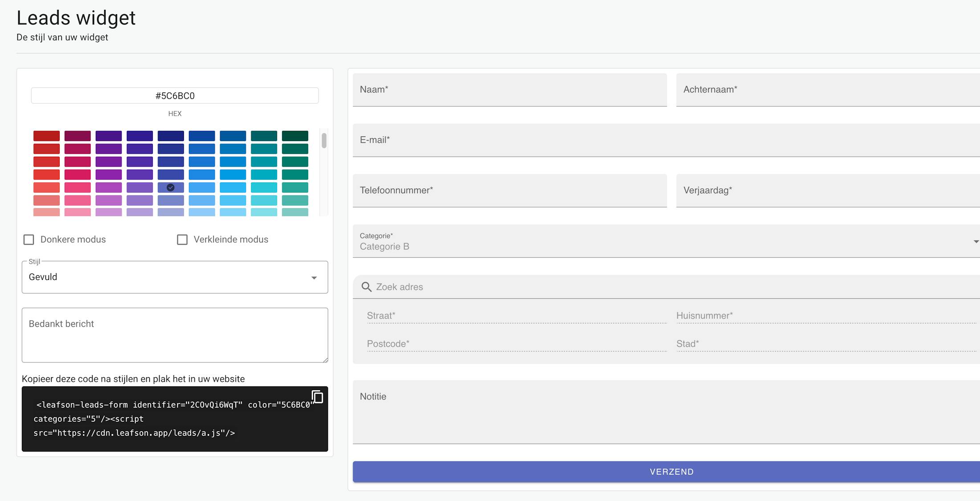This screenshot has height=501, width=980.
Task: Select the Huisnummer field
Action: pyautogui.click(x=827, y=316)
